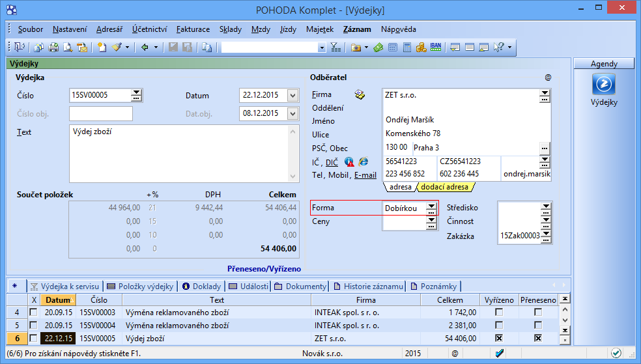
Task: Click the IBAN toolbar icon
Action: tap(436, 48)
